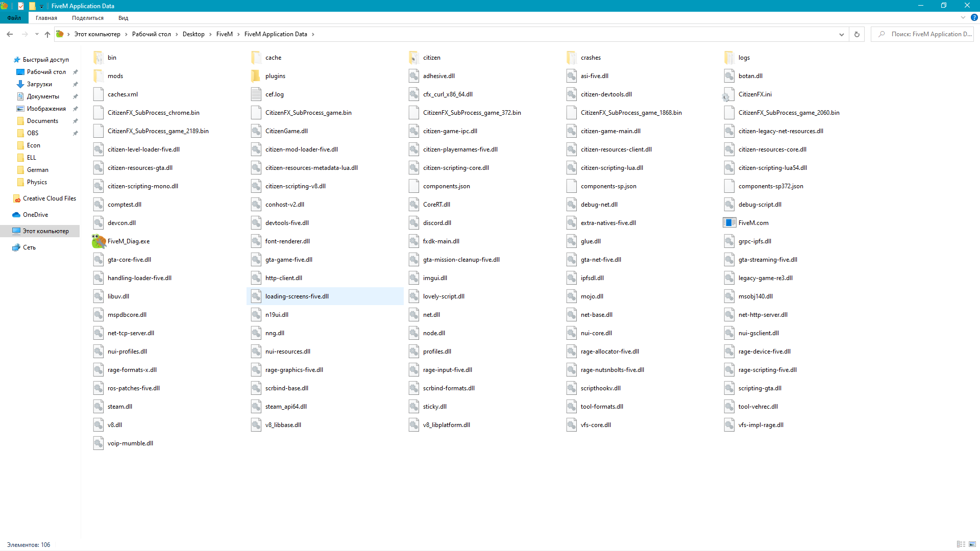The width and height of the screenshot is (980, 551).
Task: Go to FiveM breadcrumb in address bar
Action: tap(224, 34)
